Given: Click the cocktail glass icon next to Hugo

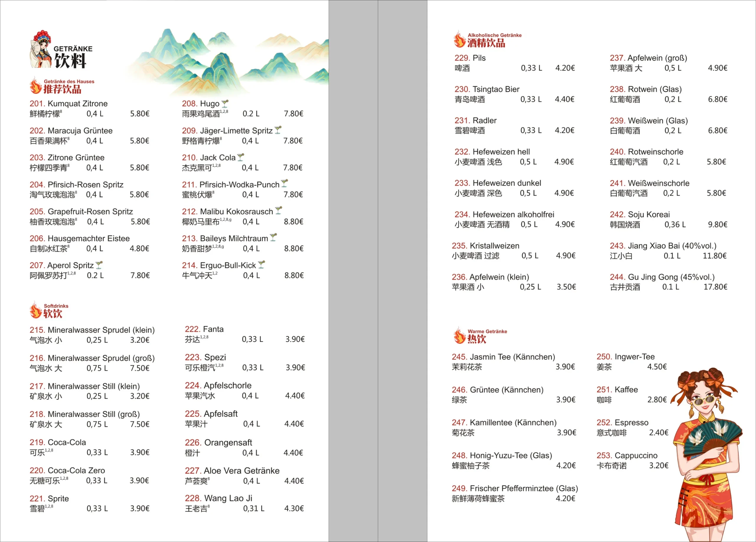Looking at the screenshot, I should coord(225,104).
